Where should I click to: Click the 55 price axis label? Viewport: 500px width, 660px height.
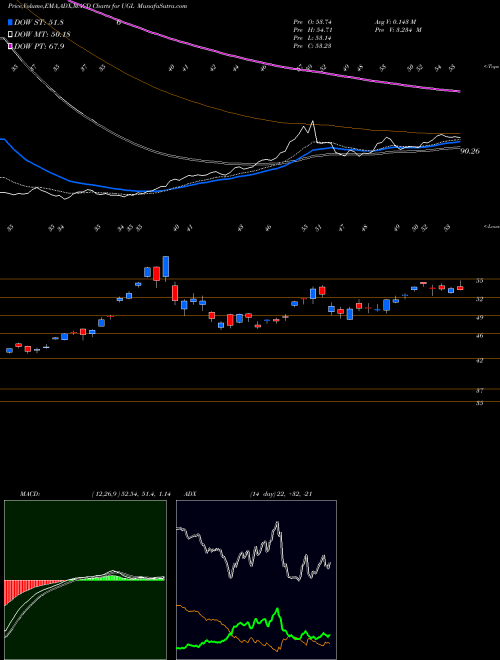point(480,280)
